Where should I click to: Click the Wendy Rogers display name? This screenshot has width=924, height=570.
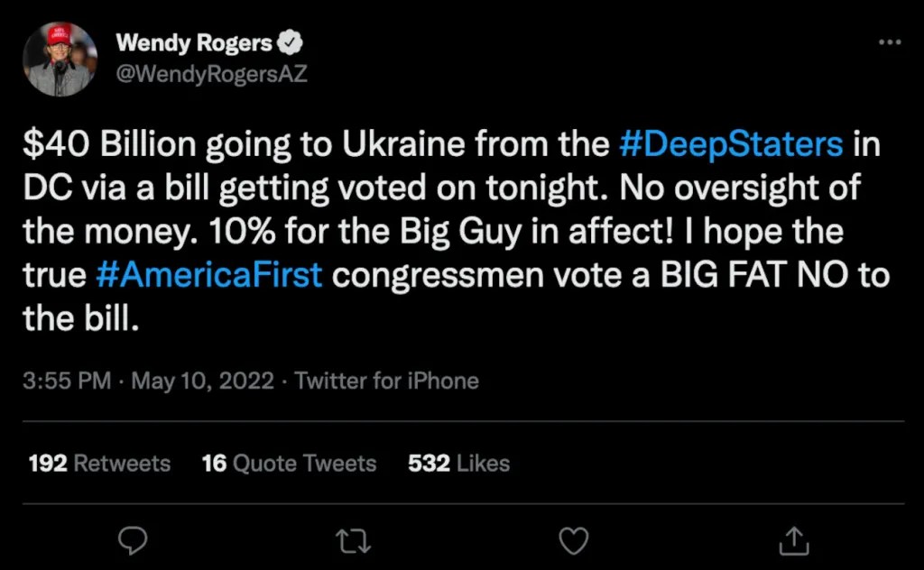tap(194, 43)
